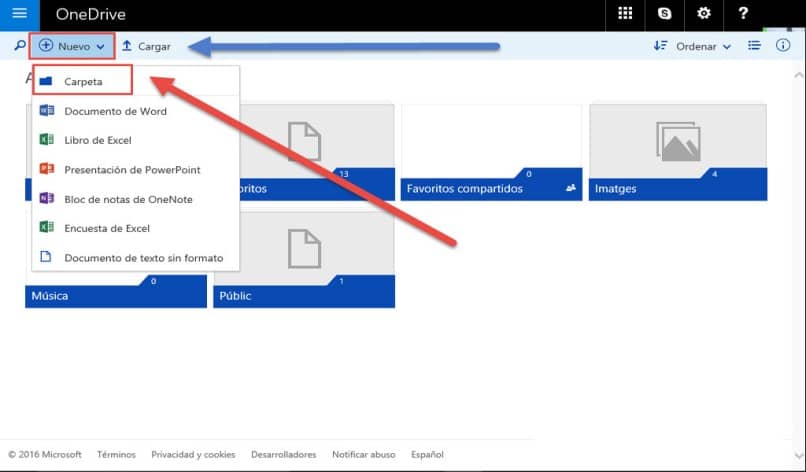Click the Español language link

[x=427, y=455]
